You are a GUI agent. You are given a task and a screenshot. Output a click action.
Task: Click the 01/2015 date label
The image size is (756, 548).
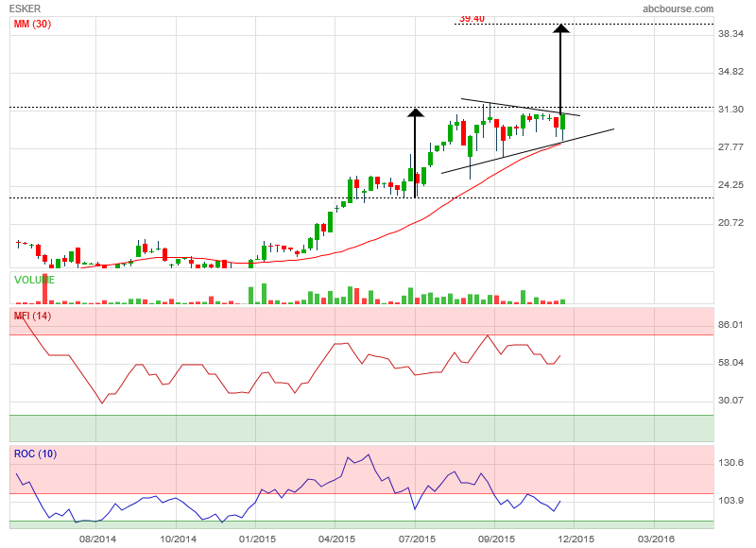[257, 539]
